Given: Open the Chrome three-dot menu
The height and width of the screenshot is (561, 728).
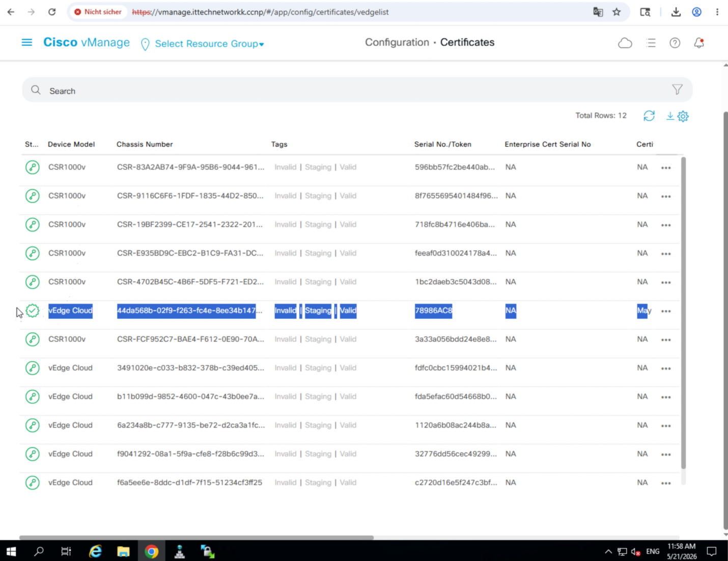Looking at the screenshot, I should tap(717, 12).
